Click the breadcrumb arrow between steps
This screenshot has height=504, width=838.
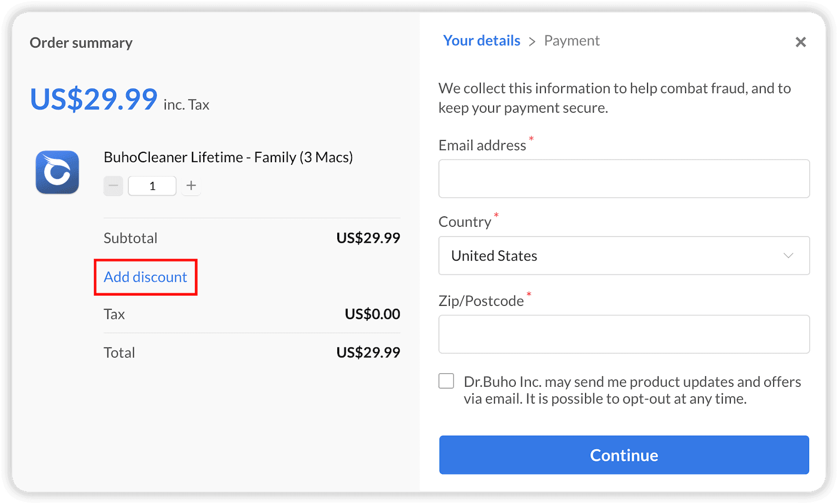pyautogui.click(x=532, y=41)
